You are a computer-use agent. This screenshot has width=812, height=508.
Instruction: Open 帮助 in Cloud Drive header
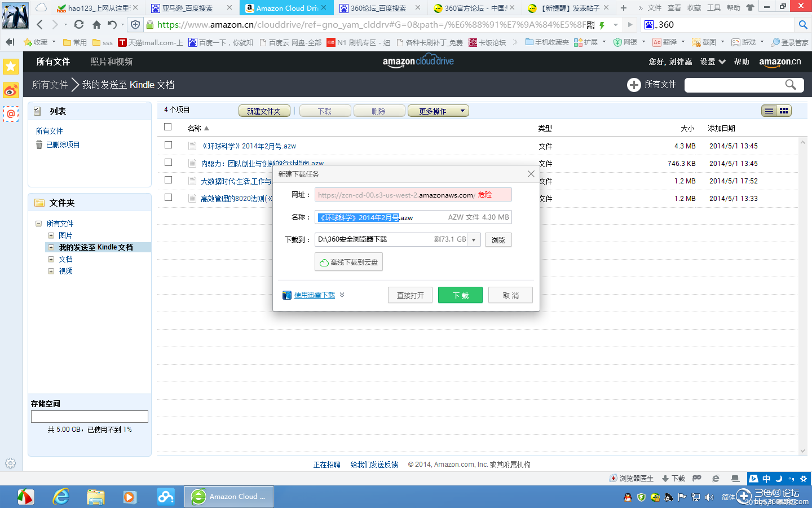click(742, 62)
